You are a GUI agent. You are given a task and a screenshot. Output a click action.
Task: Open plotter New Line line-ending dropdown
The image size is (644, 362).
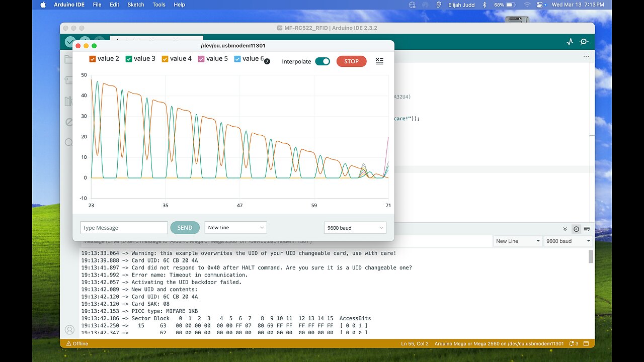click(236, 228)
